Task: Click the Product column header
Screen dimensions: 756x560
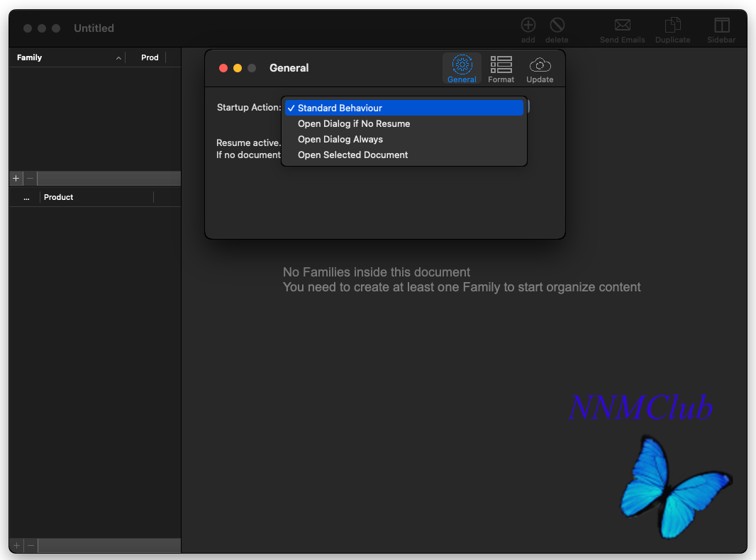Action: 96,197
